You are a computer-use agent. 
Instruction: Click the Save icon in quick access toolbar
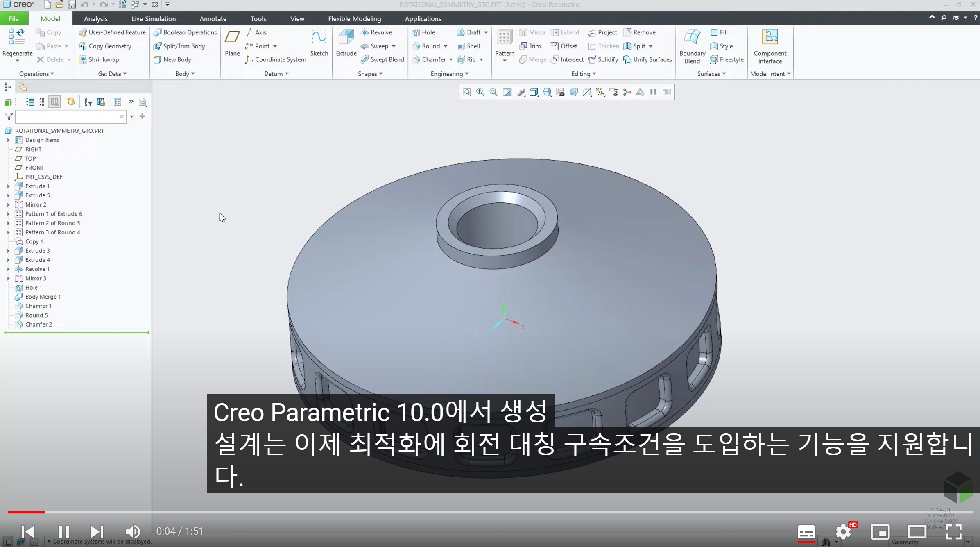[x=72, y=5]
